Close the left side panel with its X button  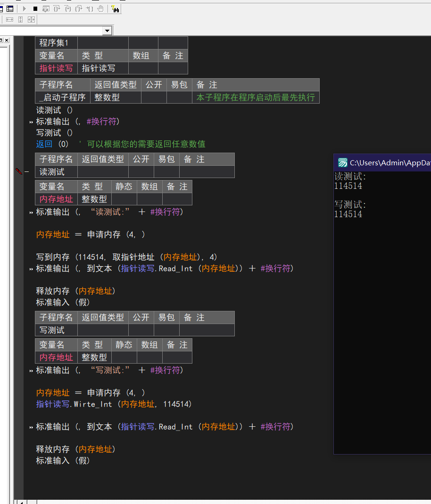click(x=7, y=40)
